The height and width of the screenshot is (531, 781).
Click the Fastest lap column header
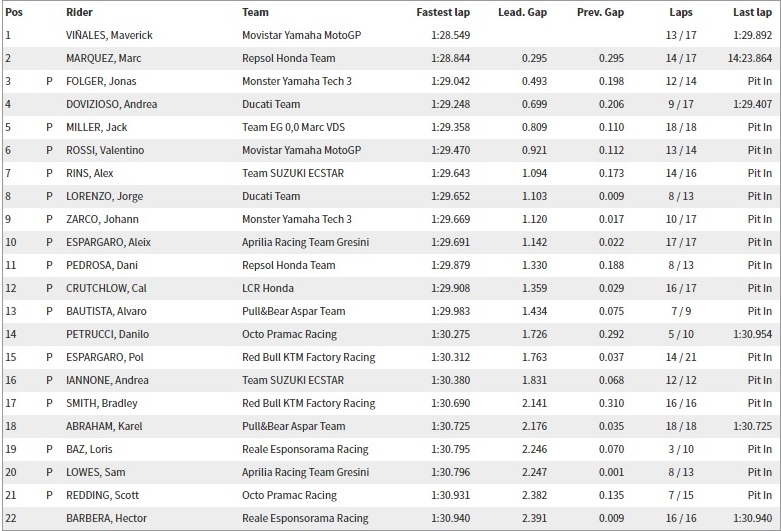[443, 12]
